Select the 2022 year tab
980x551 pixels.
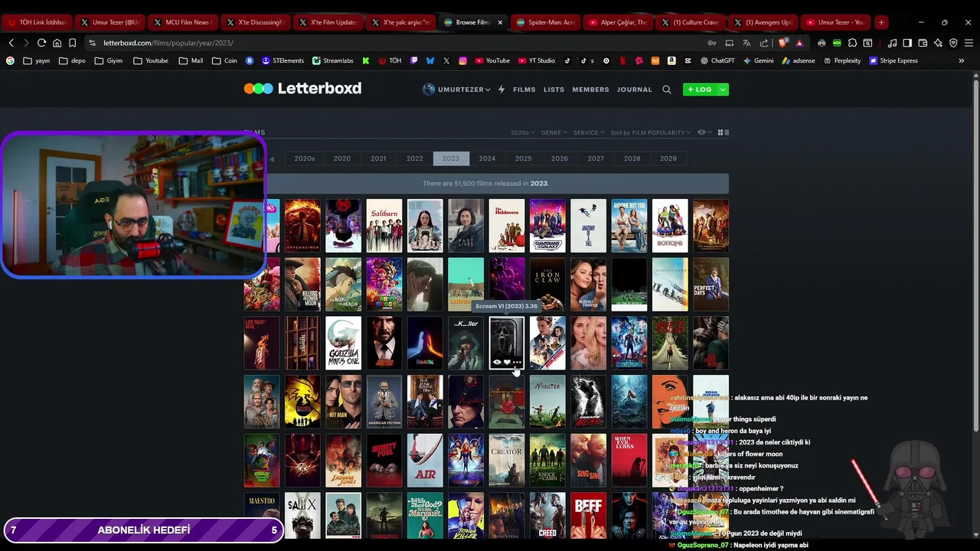[414, 158]
